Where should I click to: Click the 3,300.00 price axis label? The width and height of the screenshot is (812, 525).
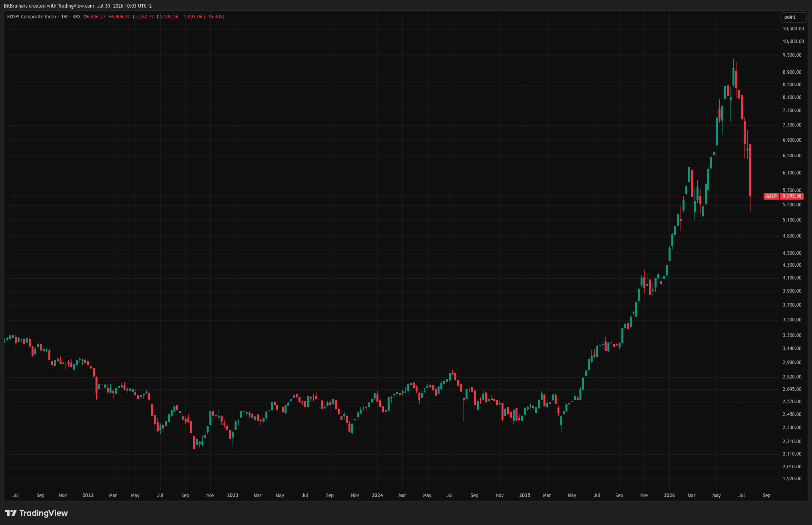[x=792, y=335]
